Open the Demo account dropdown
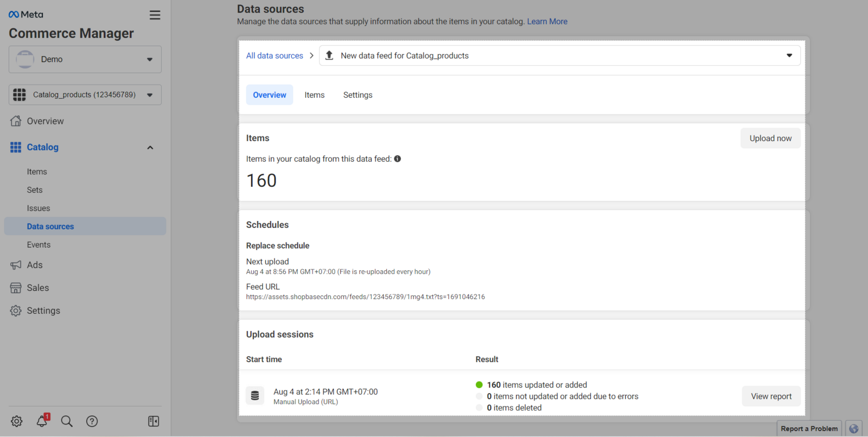Viewport: 868px width, 437px height. coord(85,59)
